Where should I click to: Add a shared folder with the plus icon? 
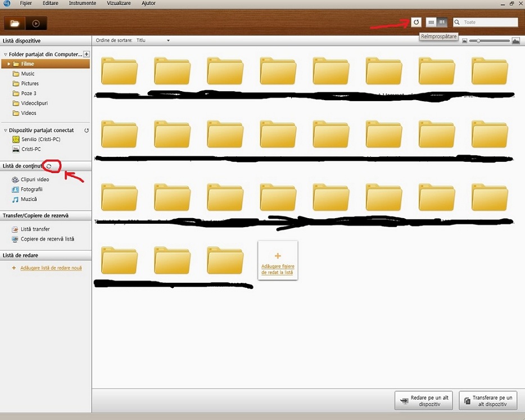(x=86, y=55)
